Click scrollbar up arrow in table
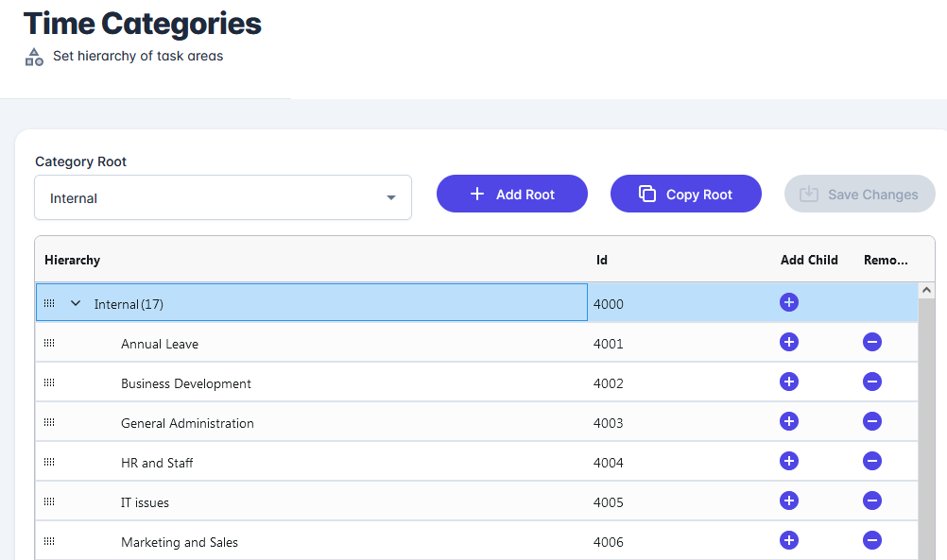Viewport: 947px width, 560px height. point(926,291)
